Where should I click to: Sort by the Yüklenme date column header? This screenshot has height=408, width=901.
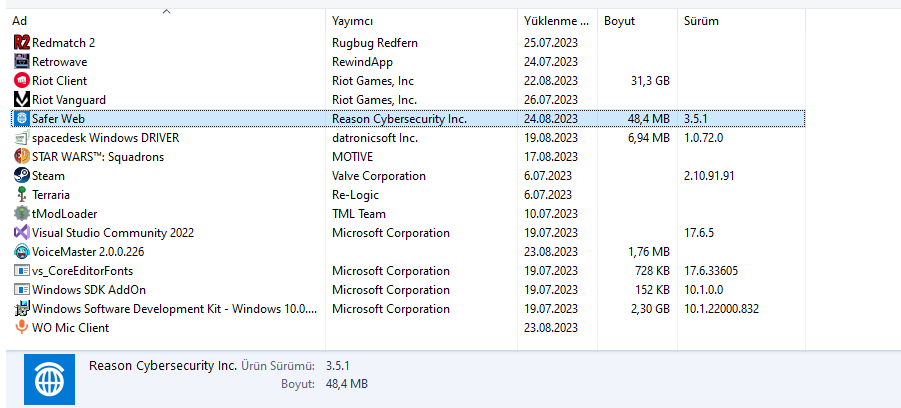click(x=550, y=21)
